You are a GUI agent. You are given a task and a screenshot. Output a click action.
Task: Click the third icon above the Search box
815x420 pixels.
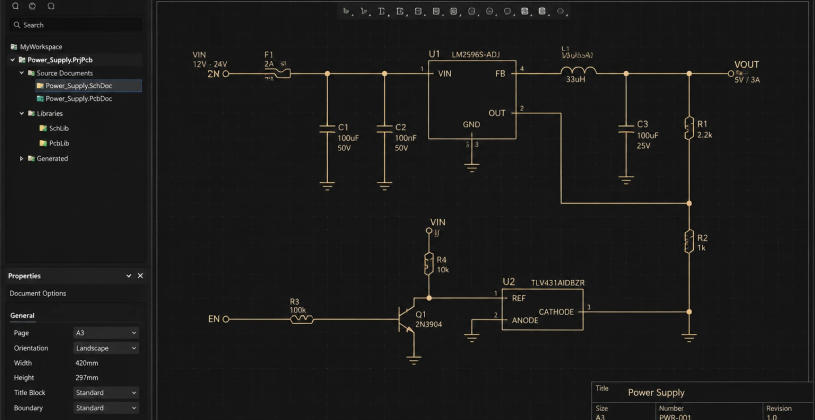[x=50, y=6]
